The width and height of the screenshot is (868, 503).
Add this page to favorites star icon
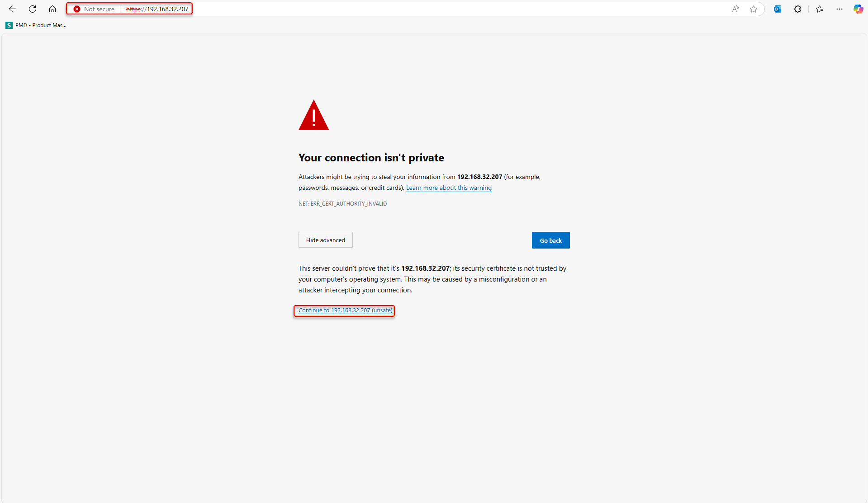[x=754, y=9]
